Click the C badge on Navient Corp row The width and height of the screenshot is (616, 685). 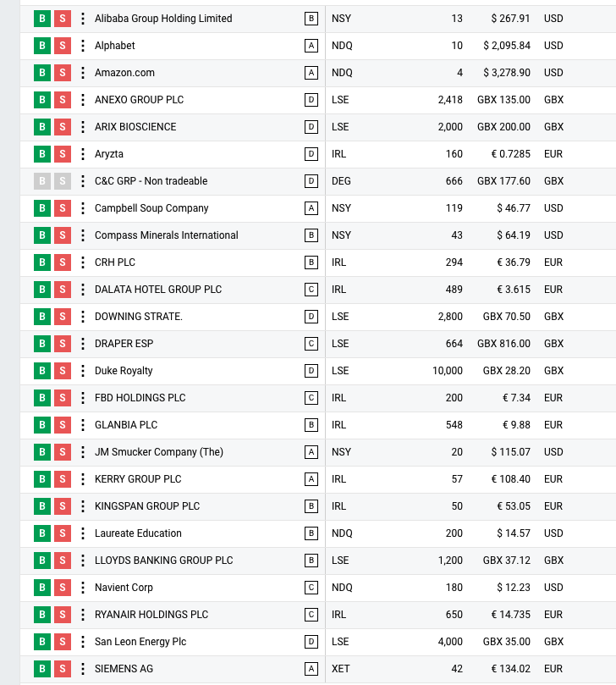coord(311,587)
